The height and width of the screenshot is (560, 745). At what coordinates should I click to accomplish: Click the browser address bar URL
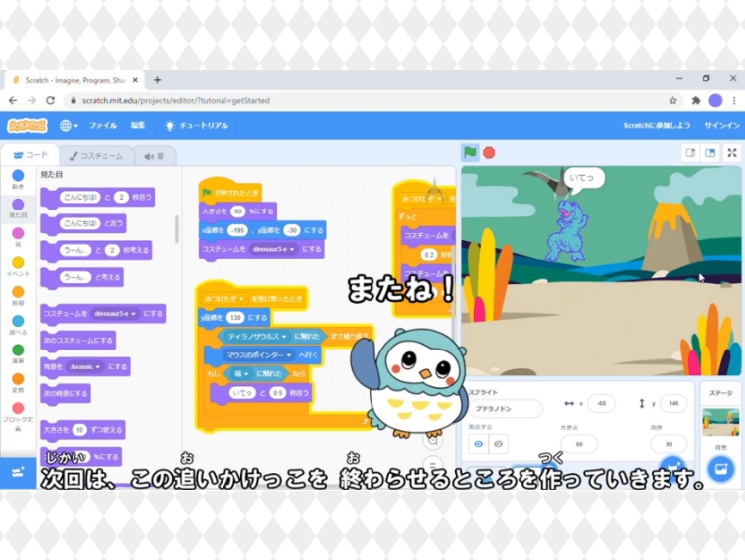click(176, 100)
